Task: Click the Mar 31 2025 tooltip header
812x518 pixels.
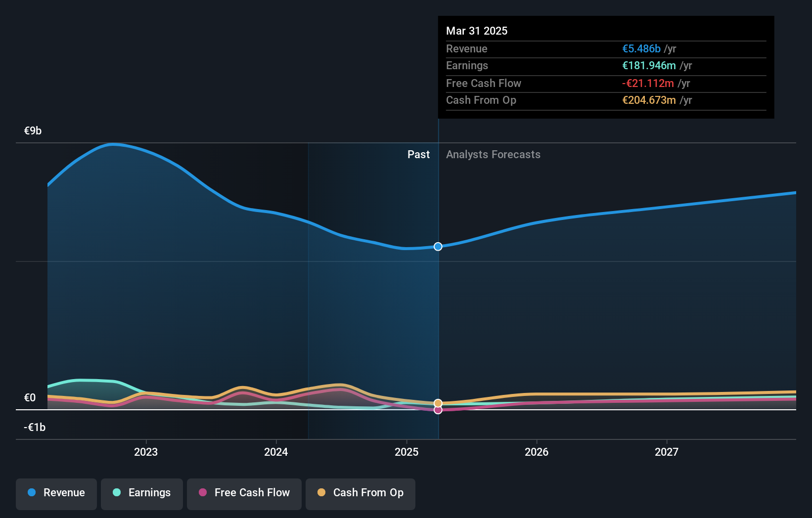Action: pyautogui.click(x=477, y=31)
